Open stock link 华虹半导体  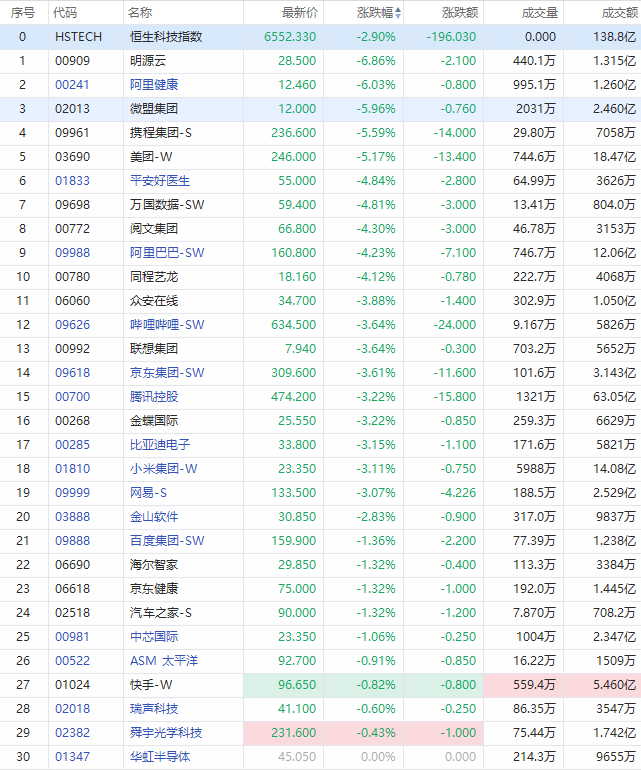click(160, 757)
